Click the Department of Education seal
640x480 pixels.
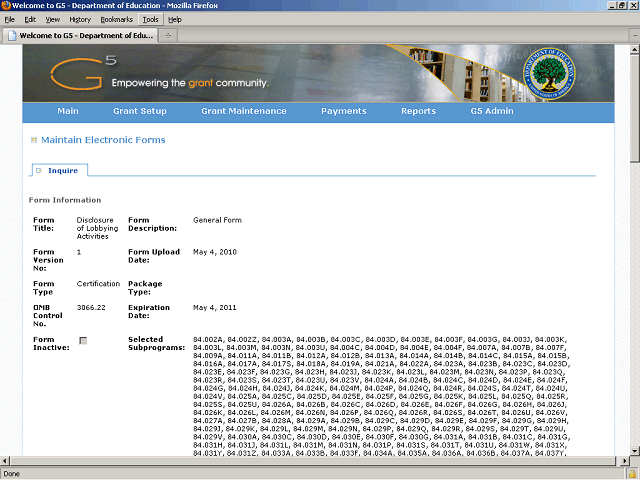pos(549,74)
